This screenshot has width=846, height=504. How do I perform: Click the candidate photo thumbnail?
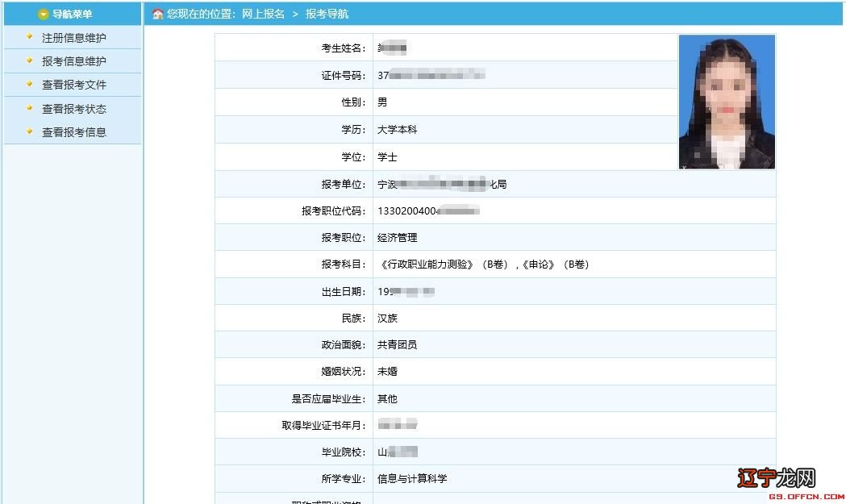[x=725, y=101]
